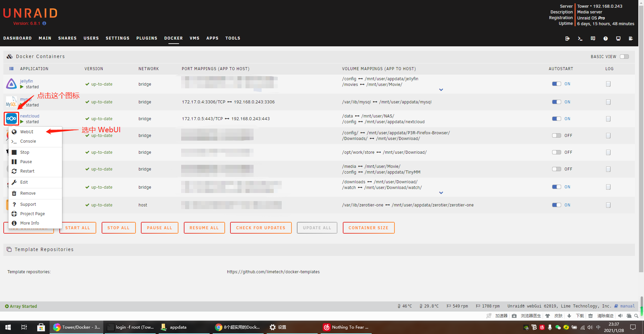Image resolution: width=644 pixels, height=334 pixels.
Task: Open the system log icon at top right
Action: pos(631,38)
